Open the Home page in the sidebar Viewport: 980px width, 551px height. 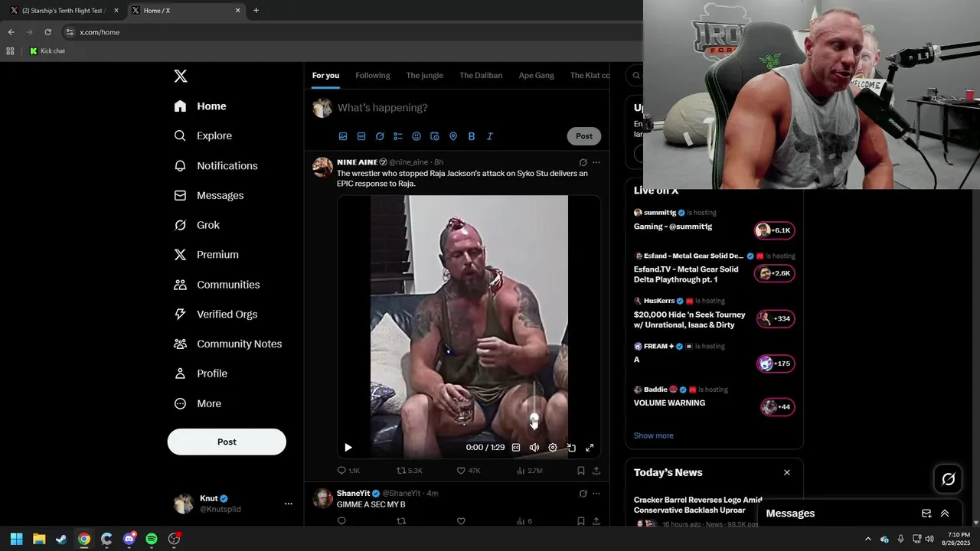pos(200,106)
